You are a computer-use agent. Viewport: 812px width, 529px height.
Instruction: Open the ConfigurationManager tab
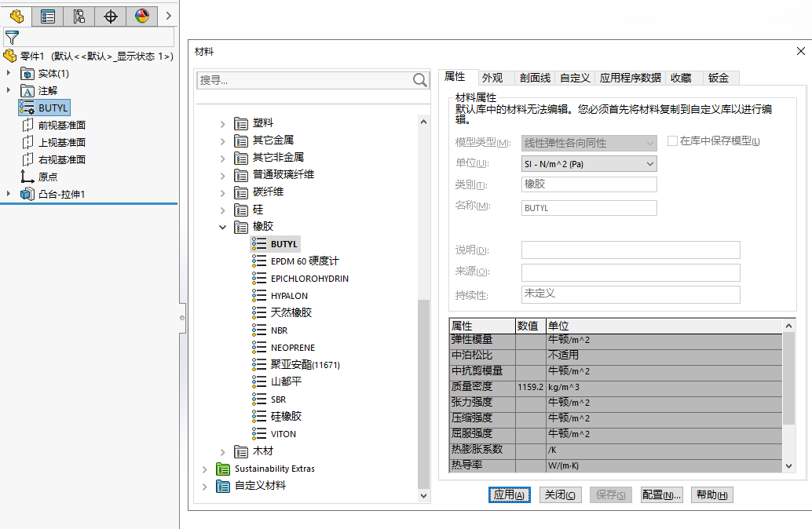(x=79, y=16)
